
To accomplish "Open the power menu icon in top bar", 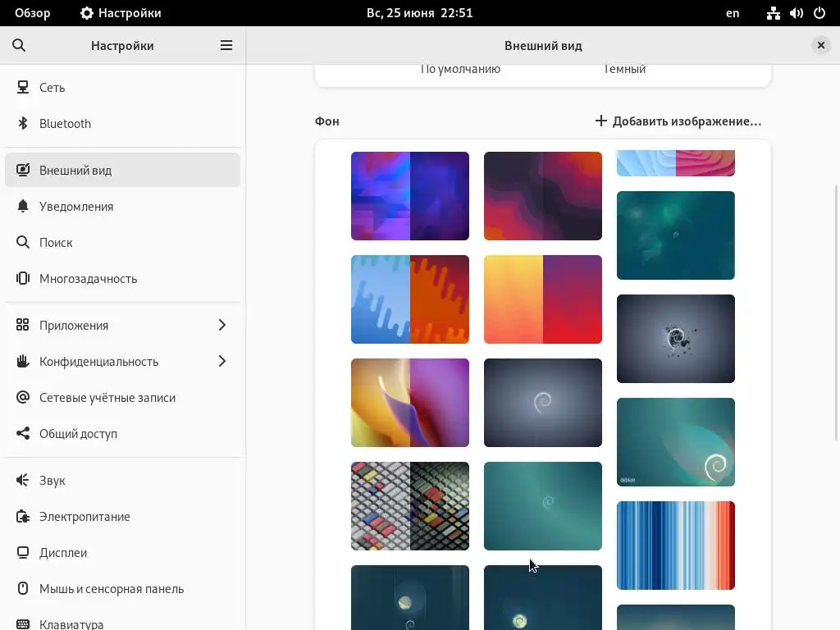I will click(x=819, y=13).
